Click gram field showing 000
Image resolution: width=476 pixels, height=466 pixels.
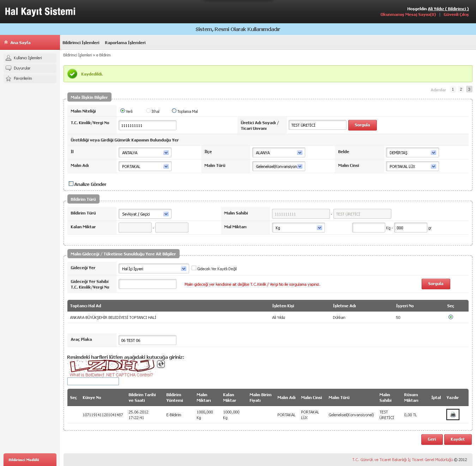click(411, 228)
